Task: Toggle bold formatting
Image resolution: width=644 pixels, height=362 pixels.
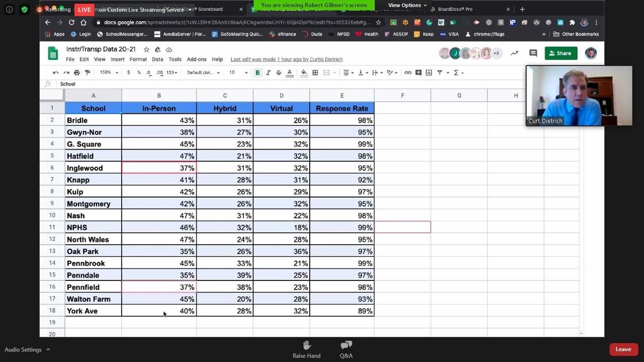Action: (x=257, y=73)
